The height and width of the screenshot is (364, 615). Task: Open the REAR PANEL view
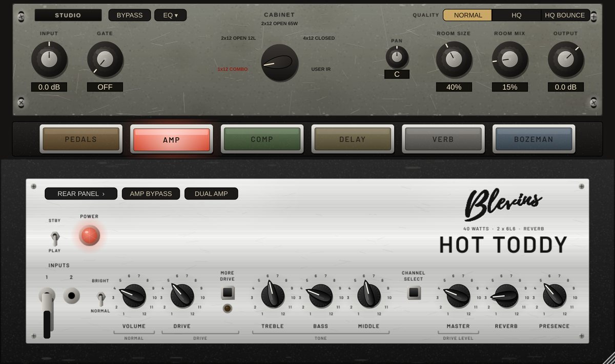tap(81, 194)
